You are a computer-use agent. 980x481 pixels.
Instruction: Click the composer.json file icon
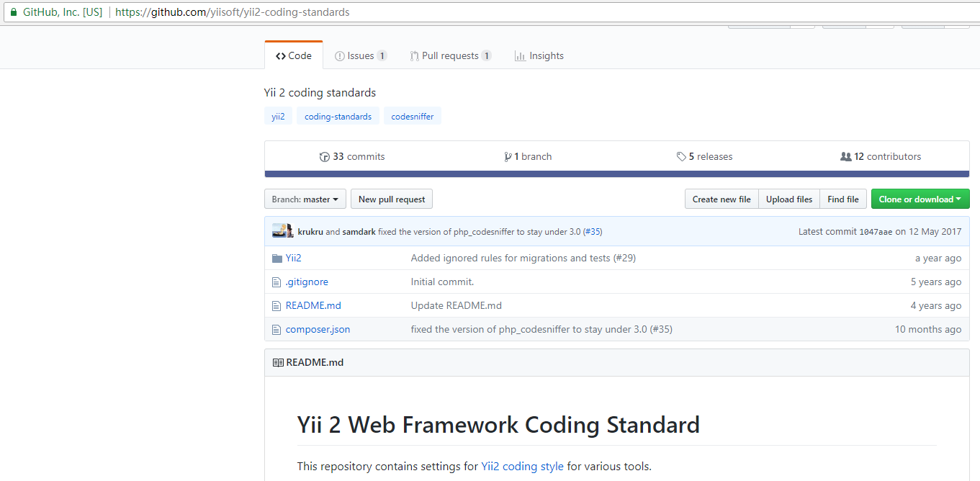(277, 330)
